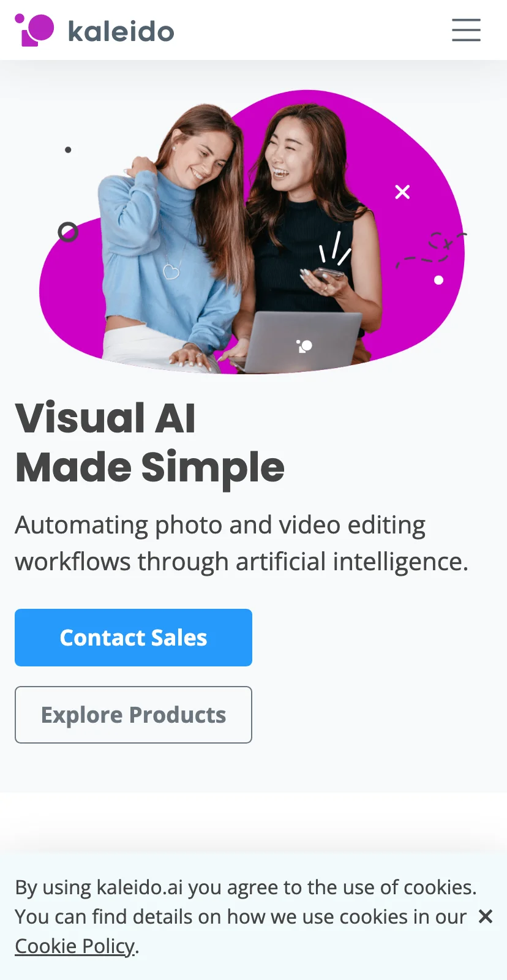This screenshot has width=507, height=980.
Task: Click the Explore Products button
Action: point(133,715)
